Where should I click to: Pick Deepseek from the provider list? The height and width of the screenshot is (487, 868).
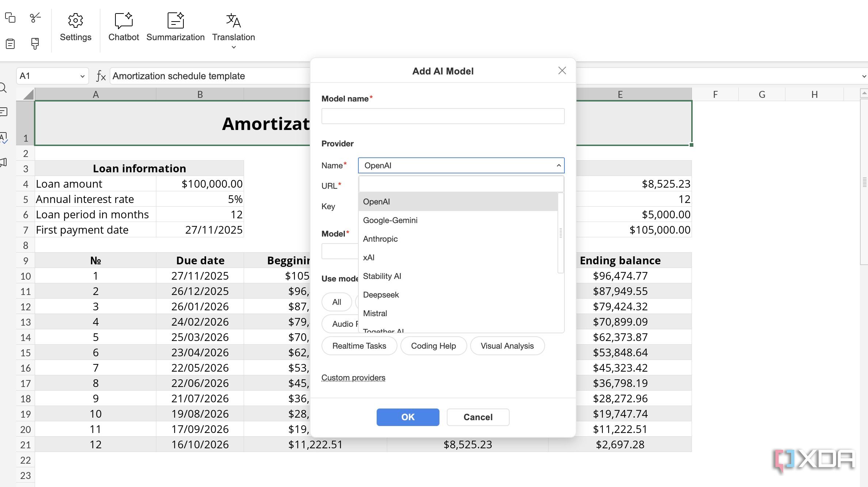pyautogui.click(x=458, y=295)
